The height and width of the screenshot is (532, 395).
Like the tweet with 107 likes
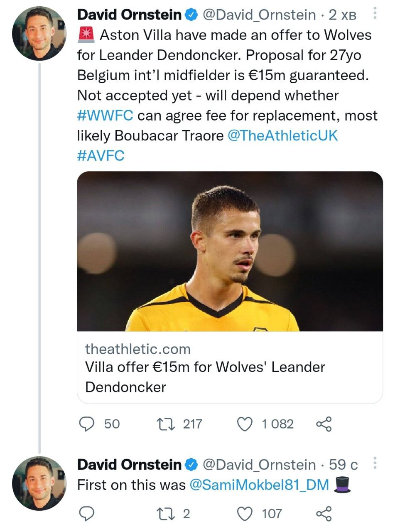click(x=245, y=514)
